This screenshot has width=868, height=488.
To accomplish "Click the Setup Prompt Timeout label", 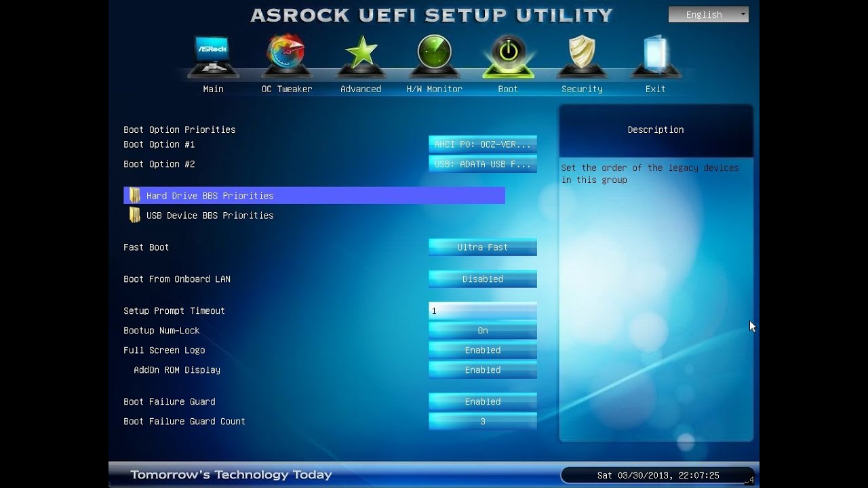I will coord(174,311).
